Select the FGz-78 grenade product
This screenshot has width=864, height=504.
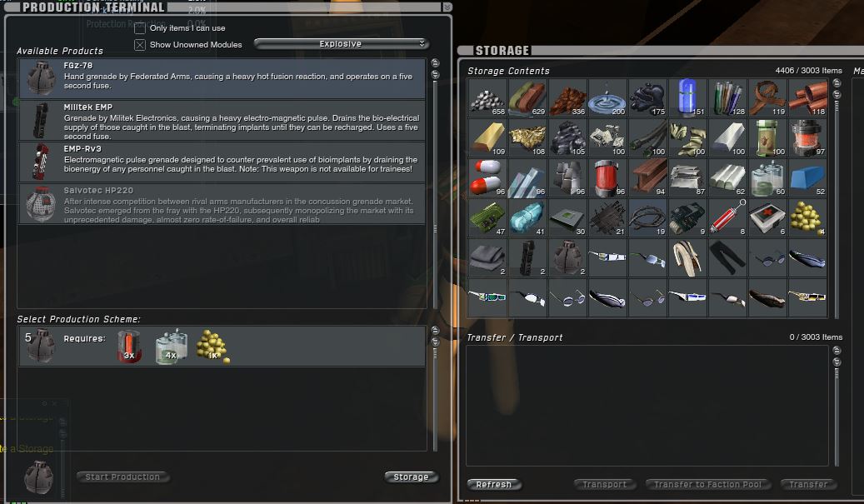tap(222, 79)
